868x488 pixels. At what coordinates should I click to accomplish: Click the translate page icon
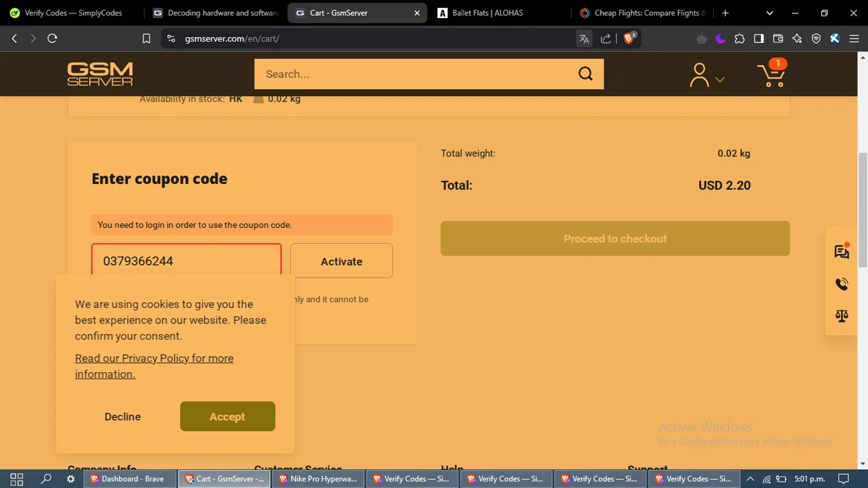tap(584, 39)
